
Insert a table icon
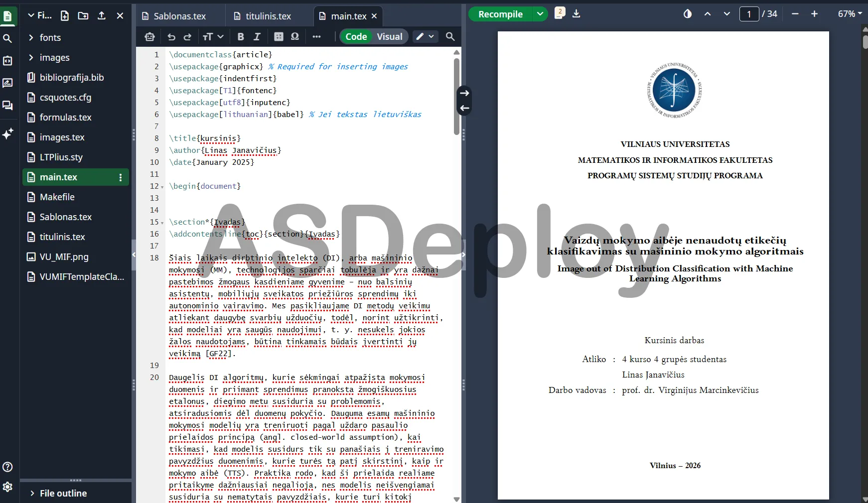(279, 36)
